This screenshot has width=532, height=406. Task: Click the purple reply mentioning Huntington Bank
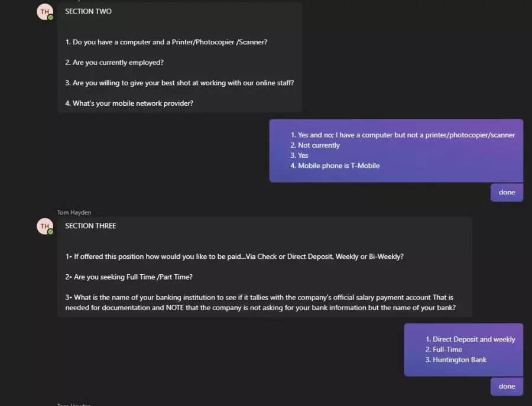point(463,350)
